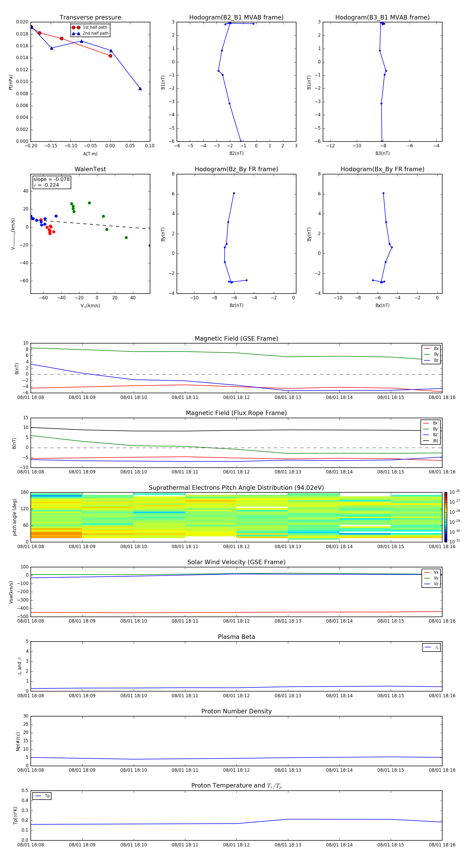The image size is (473, 868).
Task: Click the "Hodogram(B2_B1 MVAB frame)" title
Action: [x=236, y=18]
